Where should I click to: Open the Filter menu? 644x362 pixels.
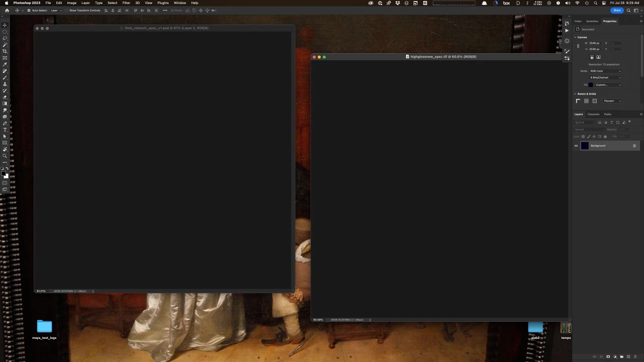[126, 3]
